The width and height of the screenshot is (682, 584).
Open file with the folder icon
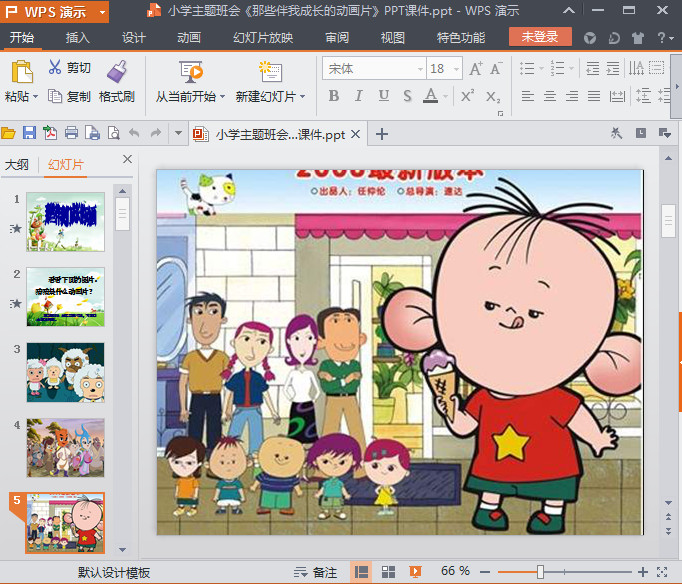[8, 133]
